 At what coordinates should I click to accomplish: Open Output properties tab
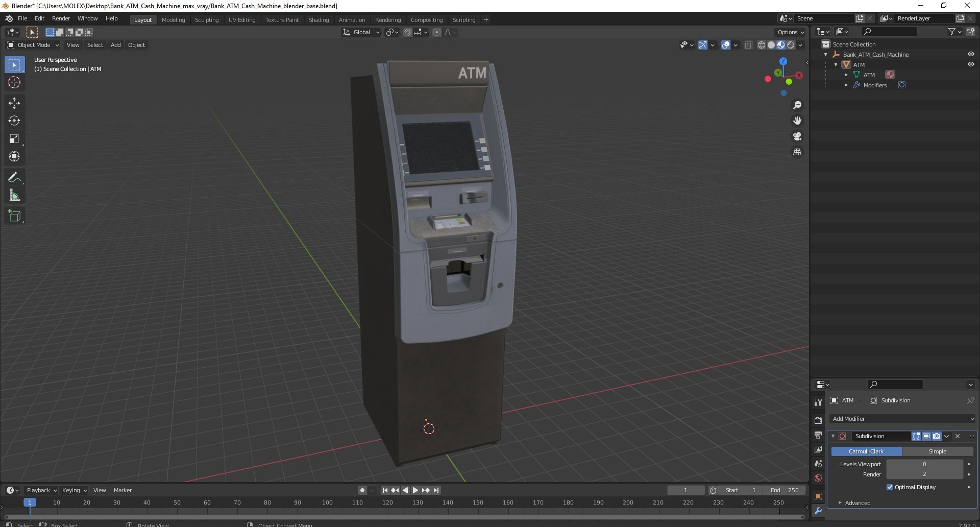(818, 435)
